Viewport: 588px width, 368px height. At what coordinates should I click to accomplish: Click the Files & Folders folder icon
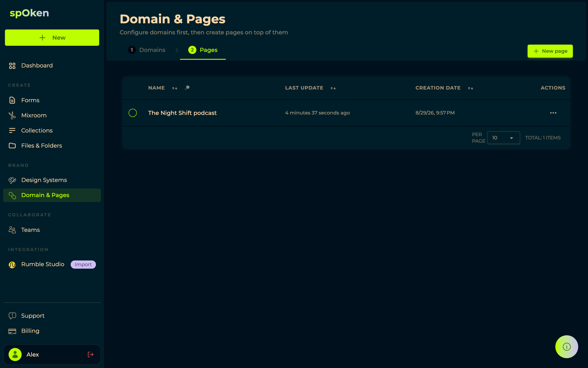tap(12, 146)
